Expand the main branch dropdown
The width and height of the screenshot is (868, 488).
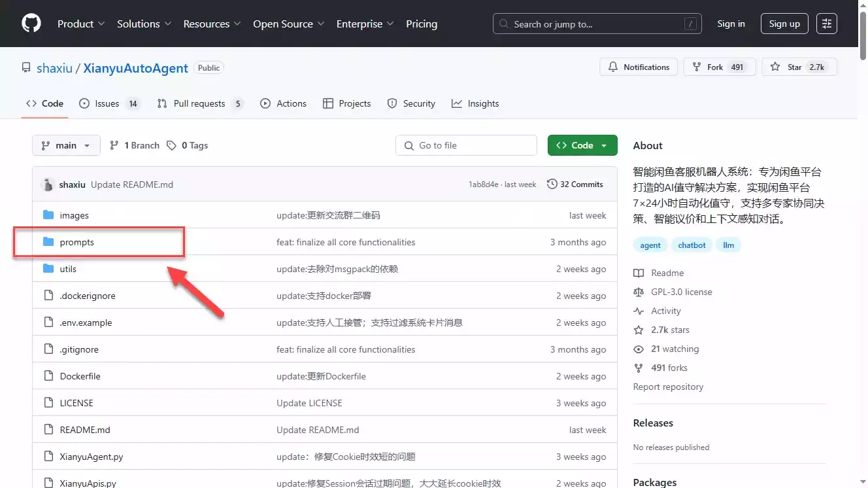pyautogui.click(x=66, y=145)
